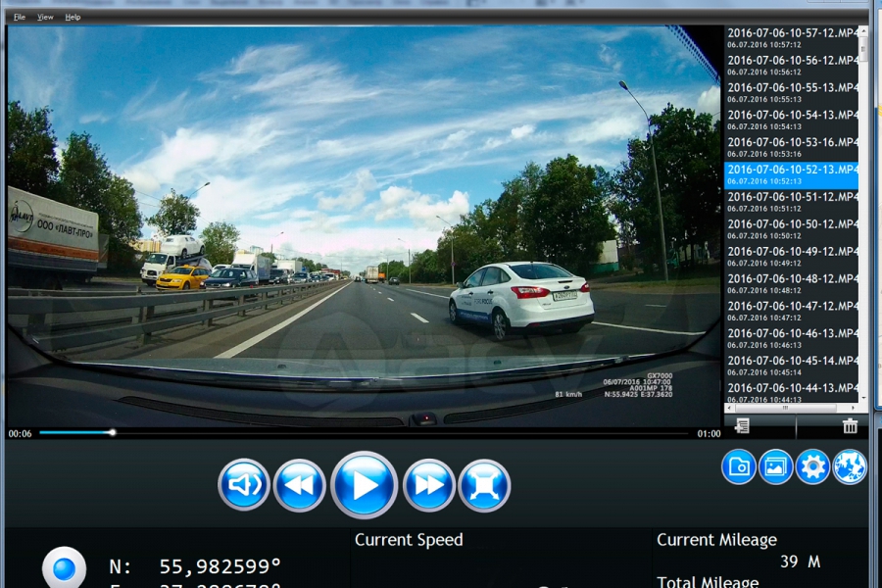Open settings with the gear icon
Image resolution: width=882 pixels, height=588 pixels.
pyautogui.click(x=812, y=466)
